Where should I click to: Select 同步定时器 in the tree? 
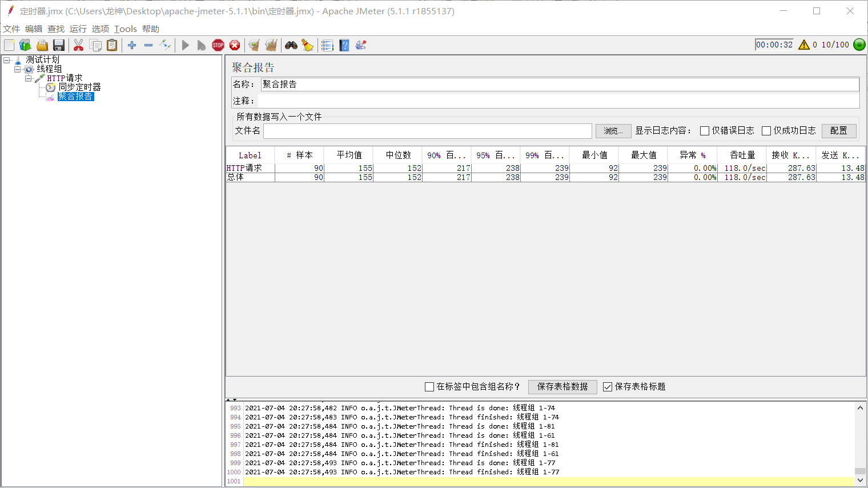[x=79, y=87]
